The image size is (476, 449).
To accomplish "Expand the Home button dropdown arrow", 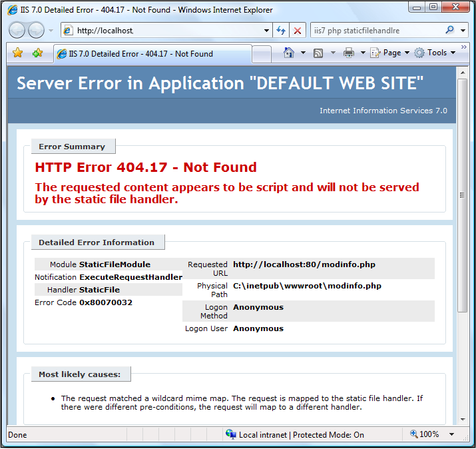I will [303, 53].
